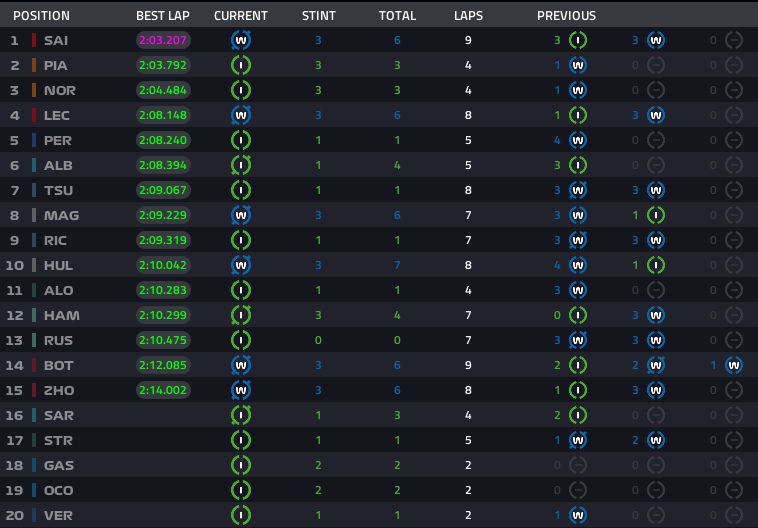Click the driver name RUS
Screen dimensions: 758x528
coord(58,340)
